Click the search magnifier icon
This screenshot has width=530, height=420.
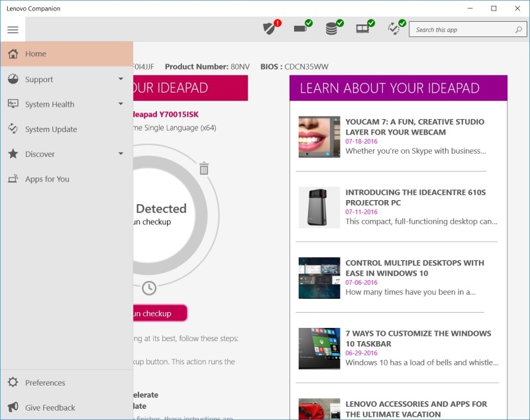pyautogui.click(x=519, y=30)
